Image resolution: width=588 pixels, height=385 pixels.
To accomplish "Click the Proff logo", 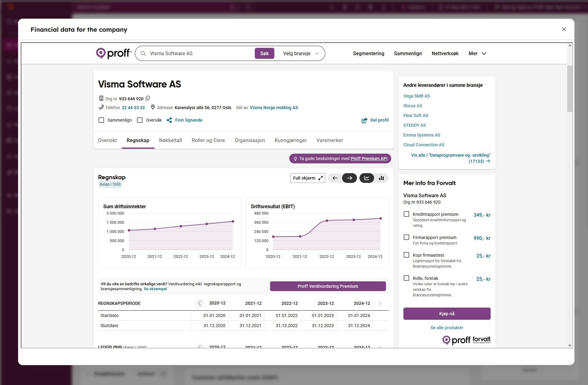I will pyautogui.click(x=114, y=53).
